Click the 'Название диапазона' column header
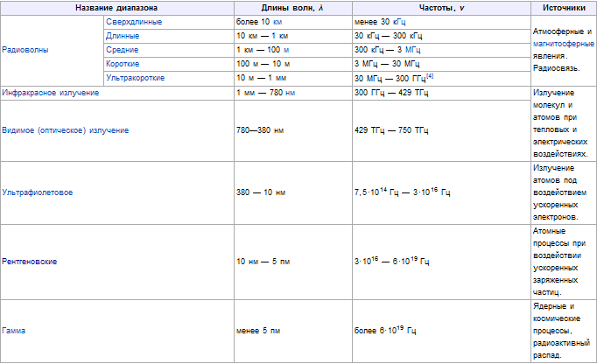This screenshot has height=364, width=597. coord(117,8)
